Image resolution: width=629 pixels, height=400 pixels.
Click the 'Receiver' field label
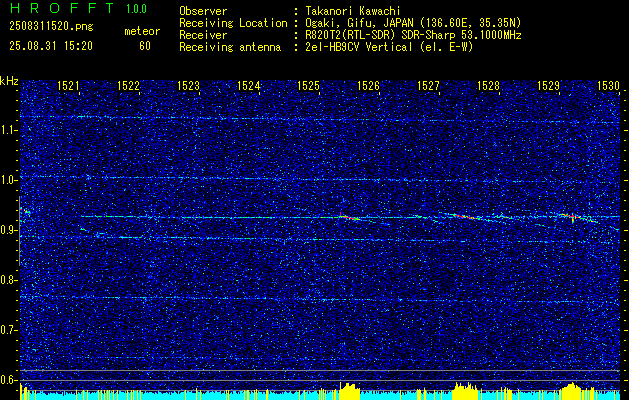click(203, 35)
